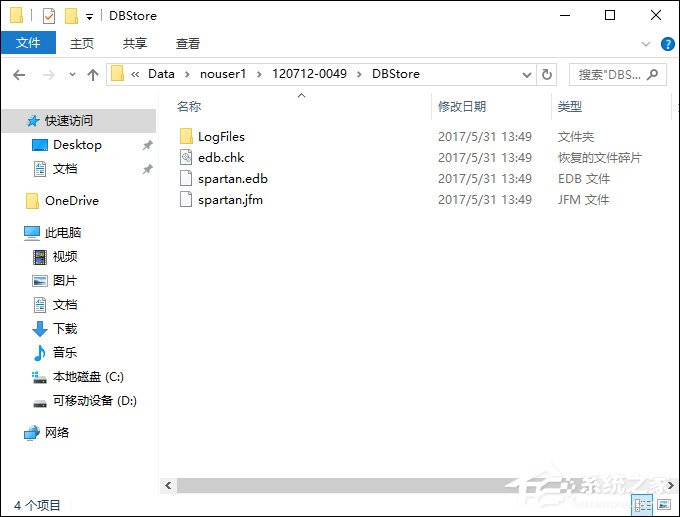Switch to details view layout icon
This screenshot has width=680, height=517.
tap(642, 505)
